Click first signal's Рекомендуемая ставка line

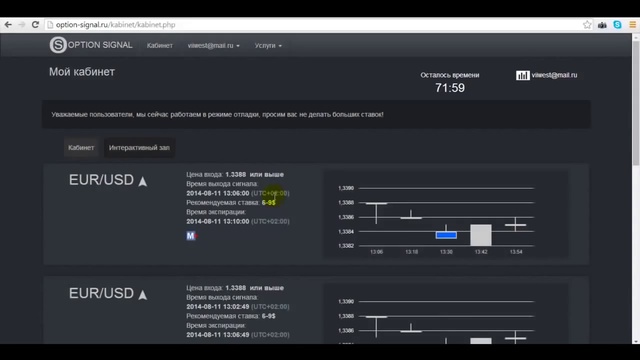231,202
